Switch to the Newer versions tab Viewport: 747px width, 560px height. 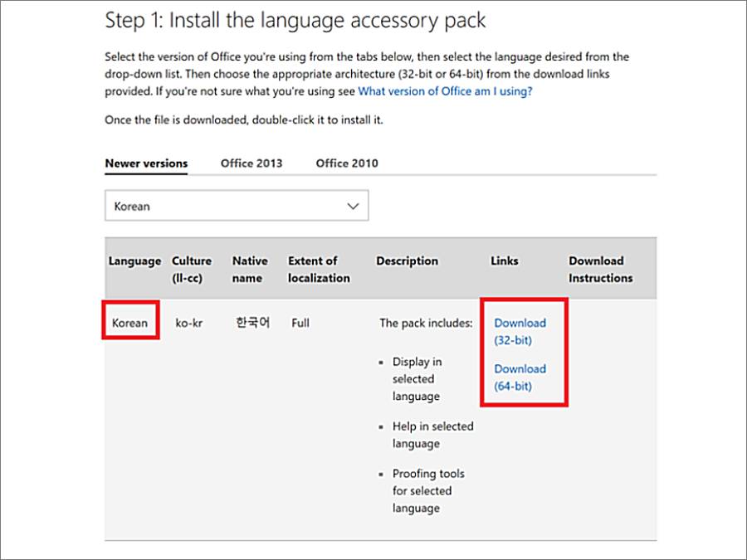click(146, 163)
